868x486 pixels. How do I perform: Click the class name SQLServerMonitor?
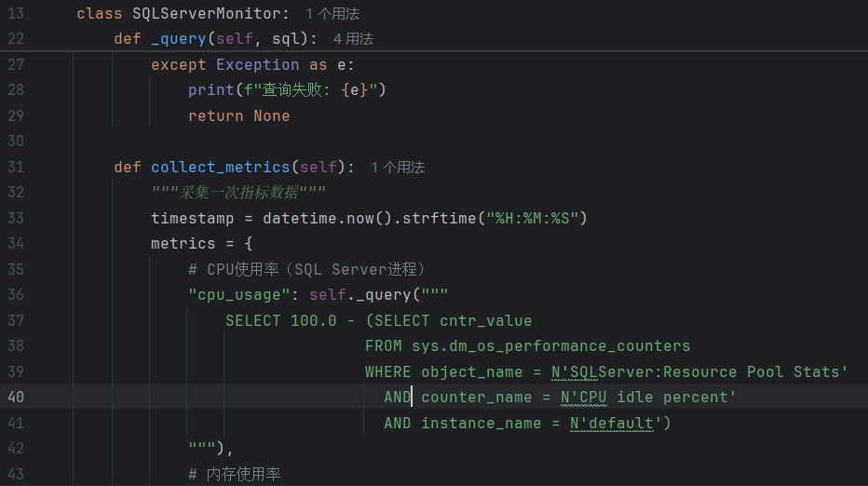(x=207, y=13)
